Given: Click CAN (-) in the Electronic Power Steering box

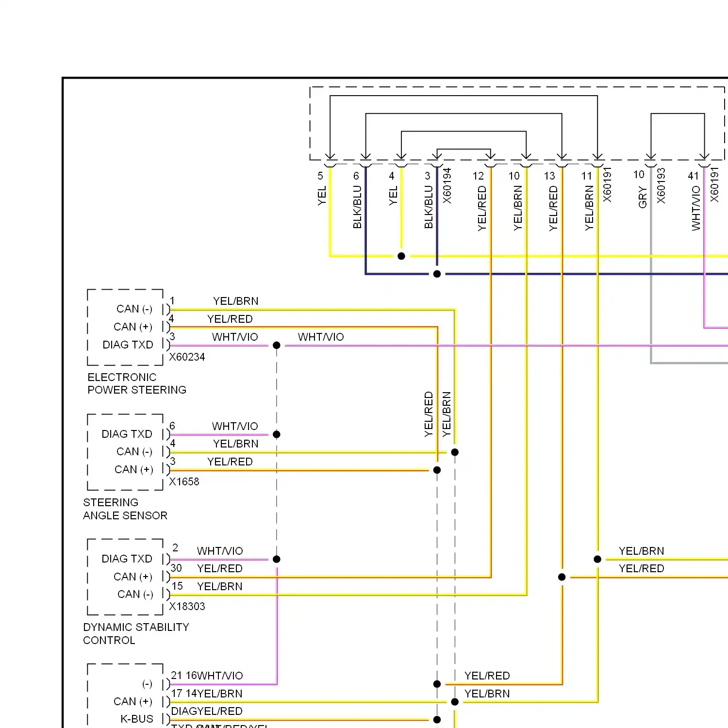Looking at the screenshot, I should click(134, 309).
